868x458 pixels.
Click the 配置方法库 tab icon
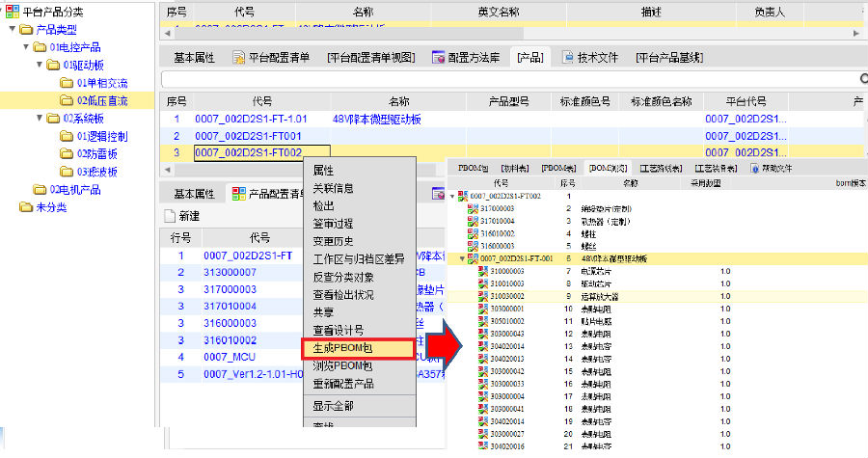(x=438, y=58)
